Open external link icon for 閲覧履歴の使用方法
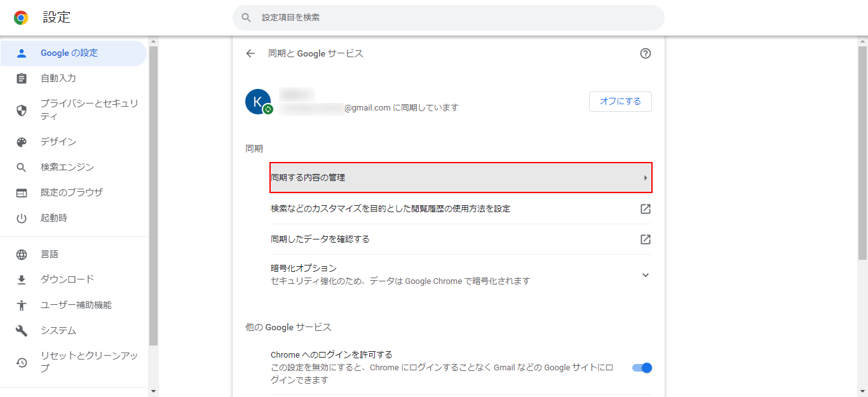Viewport: 868px width, 397px height. tap(646, 209)
